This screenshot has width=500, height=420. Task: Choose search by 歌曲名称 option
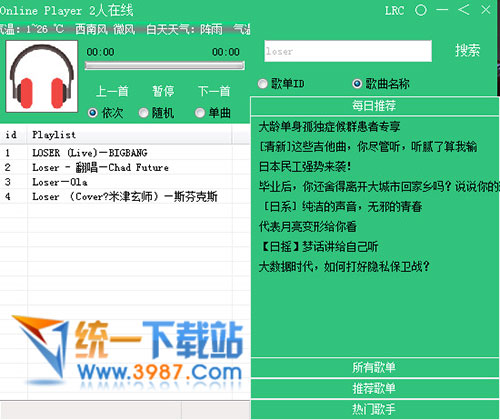(x=381, y=84)
